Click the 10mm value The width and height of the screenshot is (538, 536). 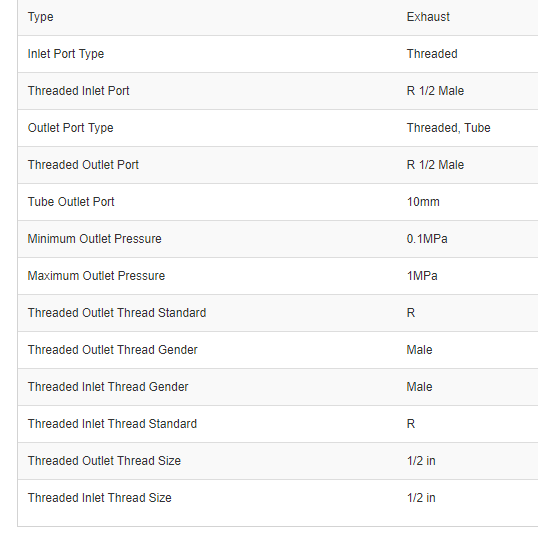point(423,202)
